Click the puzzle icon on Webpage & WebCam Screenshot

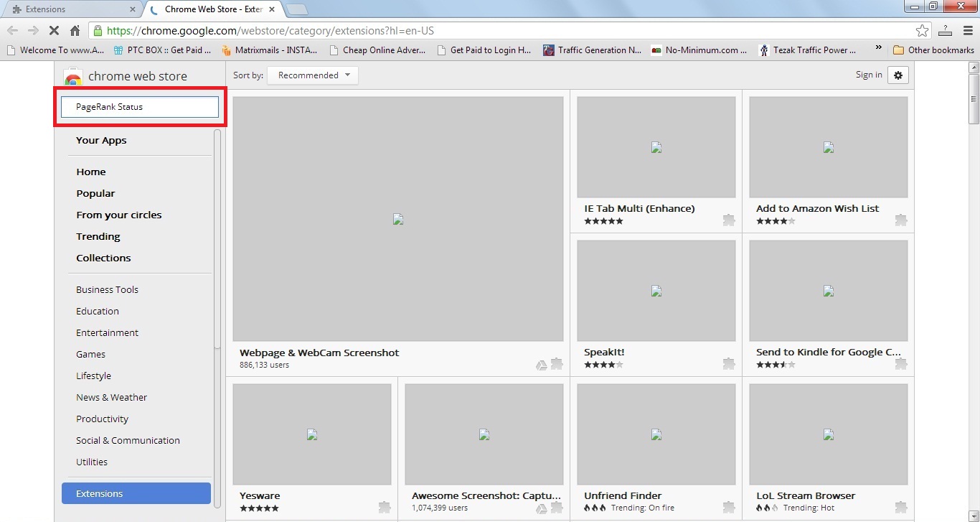(x=557, y=364)
